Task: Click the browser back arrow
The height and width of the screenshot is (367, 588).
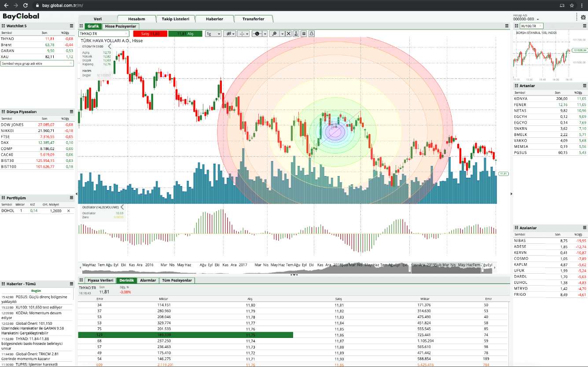Action: (6, 5)
